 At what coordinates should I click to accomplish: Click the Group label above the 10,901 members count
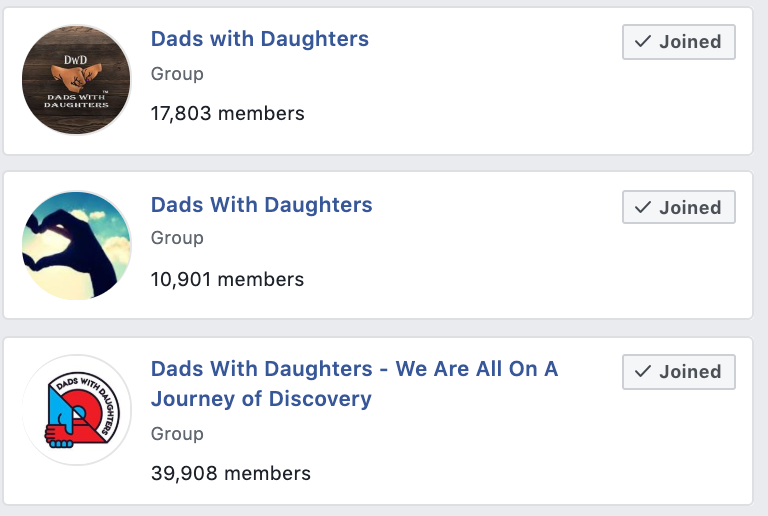177,238
